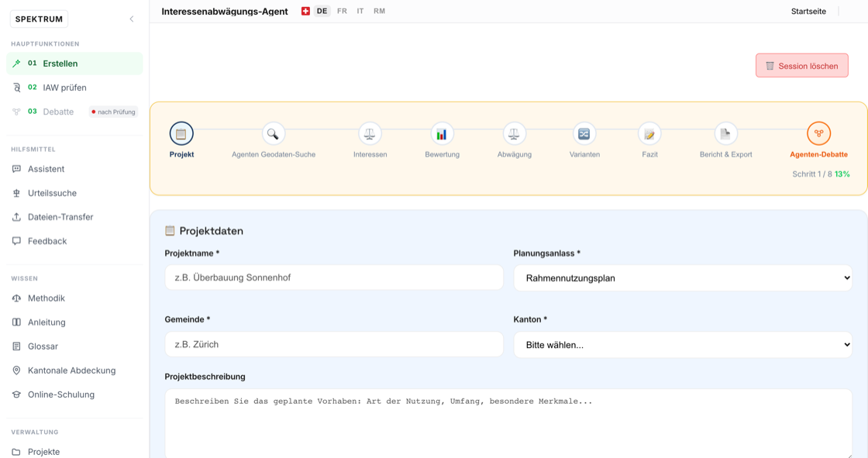Click the Online-Schulung graduation cap icon
The image size is (868, 458).
click(x=16, y=394)
